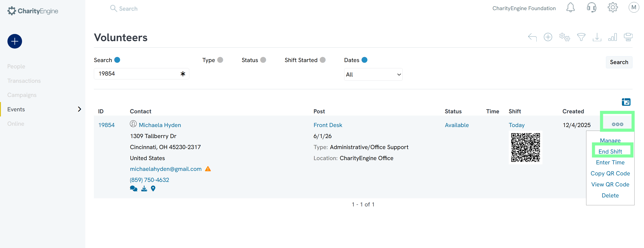This screenshot has height=248, width=644.
Task: Choose View QR Code menu option
Action: [610, 184]
